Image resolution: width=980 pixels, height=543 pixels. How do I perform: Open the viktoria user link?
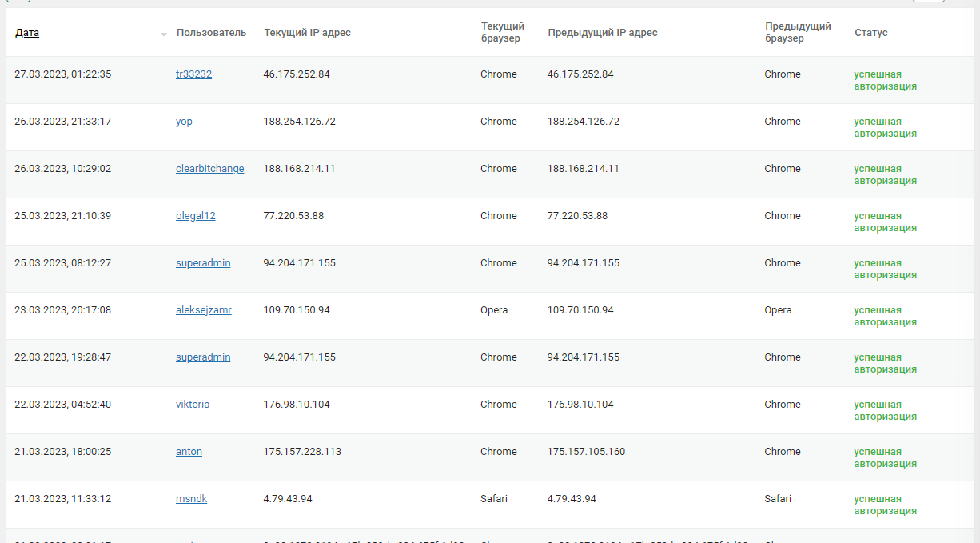pyautogui.click(x=193, y=405)
